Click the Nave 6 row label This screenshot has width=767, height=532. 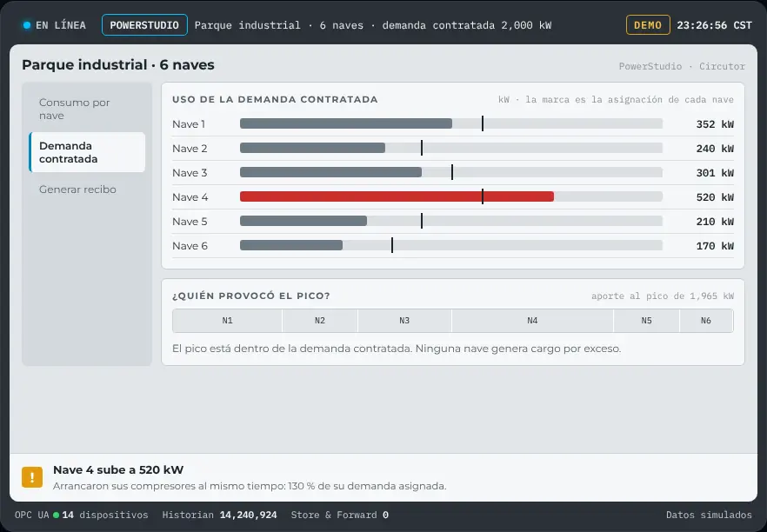point(190,246)
